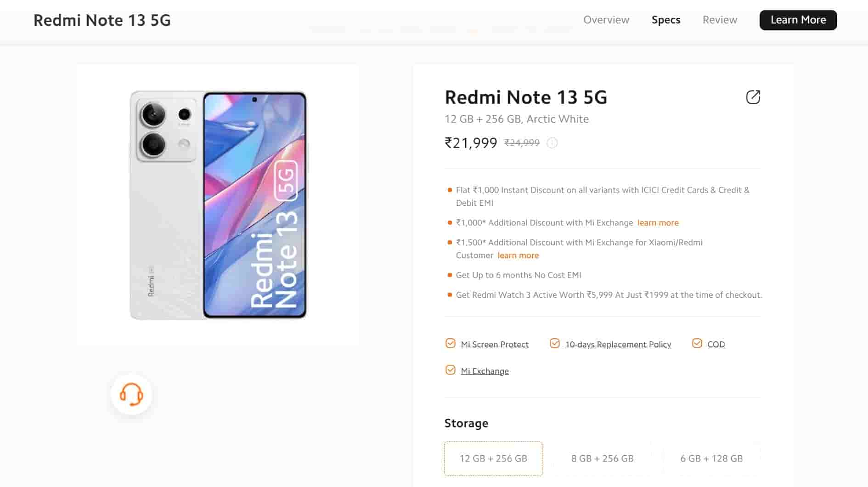Viewport: 868px width, 487px height.
Task: Open the Mi Screen Protect details link
Action: click(x=494, y=344)
